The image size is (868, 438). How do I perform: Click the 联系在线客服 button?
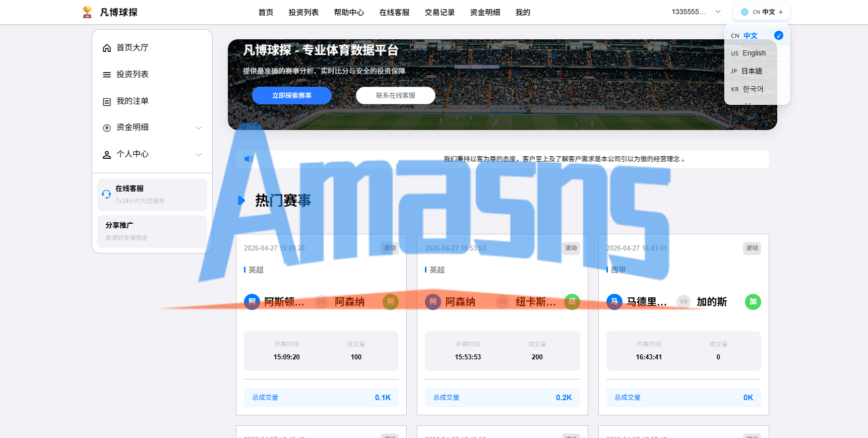[x=396, y=95]
